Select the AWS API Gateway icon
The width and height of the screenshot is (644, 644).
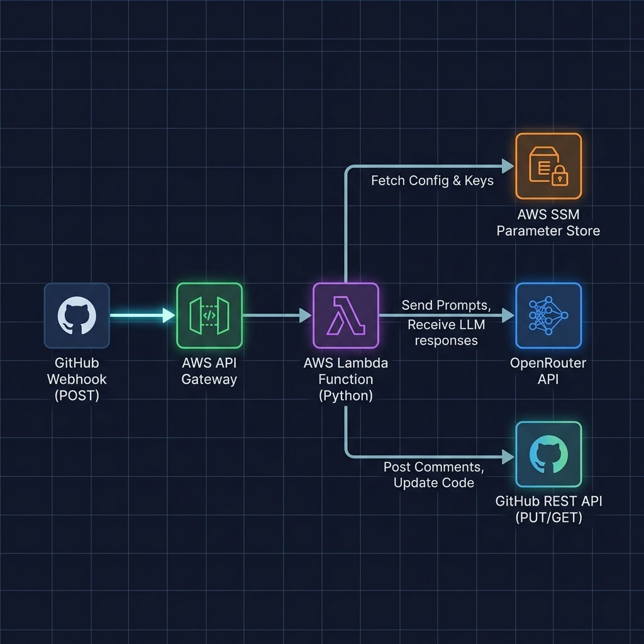209,316
